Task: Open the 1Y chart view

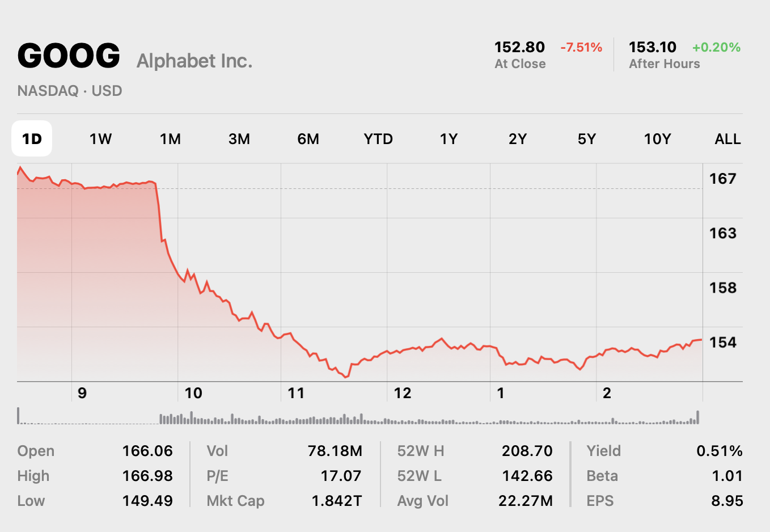Action: click(449, 139)
